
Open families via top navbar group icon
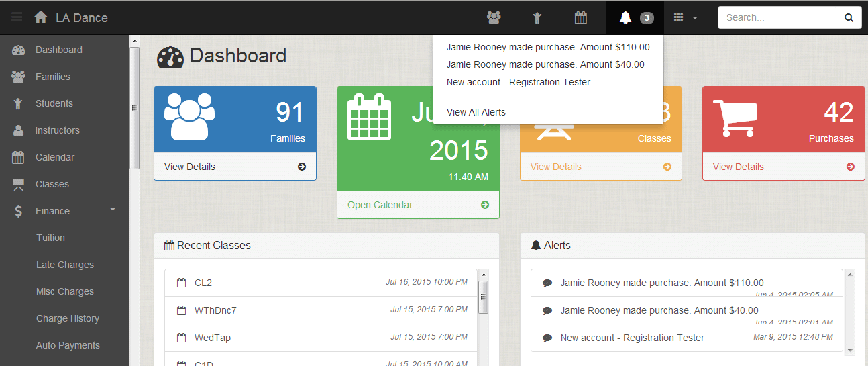[x=494, y=18]
